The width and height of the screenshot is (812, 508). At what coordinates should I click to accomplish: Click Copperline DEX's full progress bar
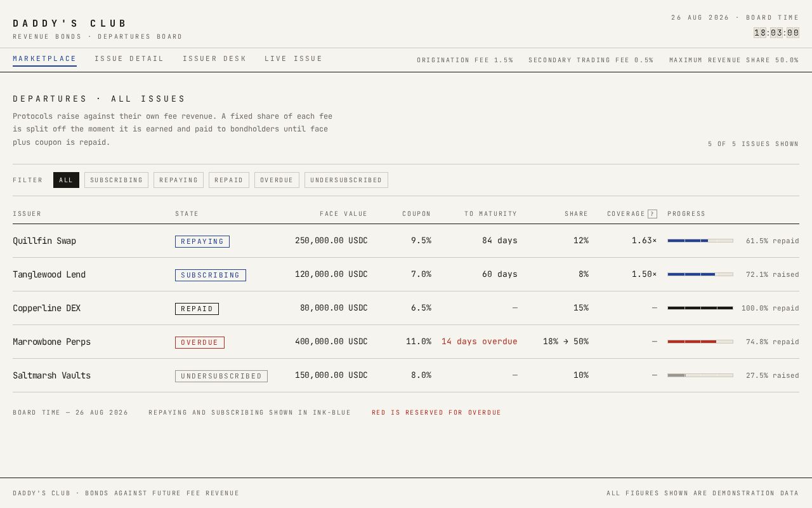click(700, 308)
